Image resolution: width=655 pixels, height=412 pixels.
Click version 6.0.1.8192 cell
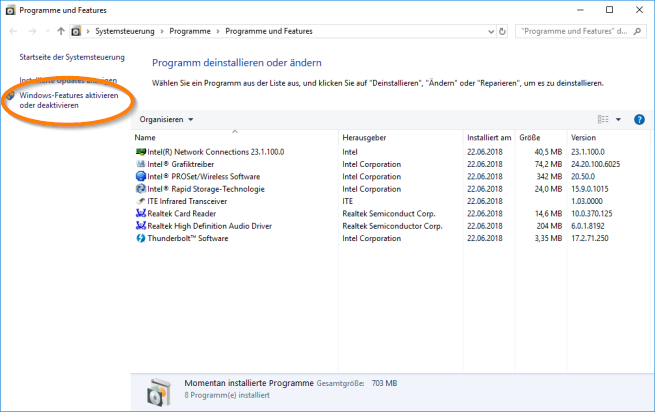(x=588, y=226)
